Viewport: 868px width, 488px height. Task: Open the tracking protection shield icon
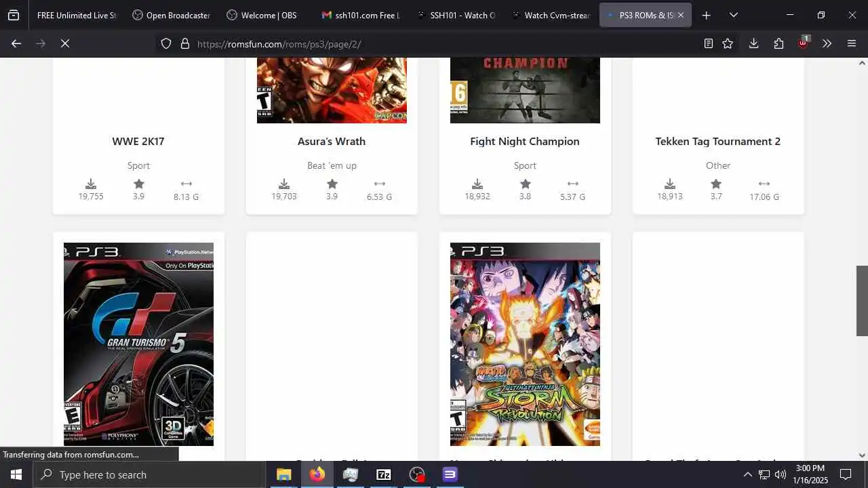pyautogui.click(x=166, y=43)
